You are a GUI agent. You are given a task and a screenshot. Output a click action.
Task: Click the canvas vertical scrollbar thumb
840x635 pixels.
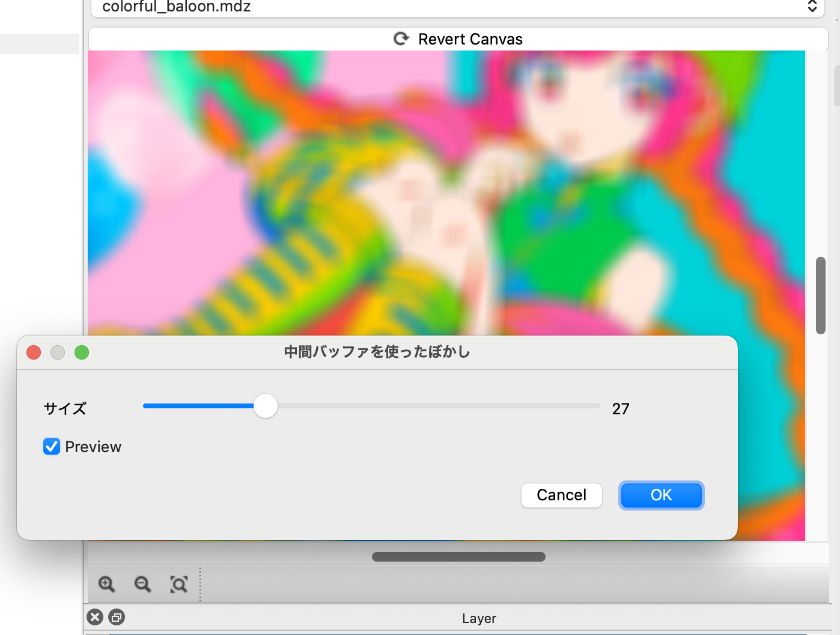tap(820, 295)
